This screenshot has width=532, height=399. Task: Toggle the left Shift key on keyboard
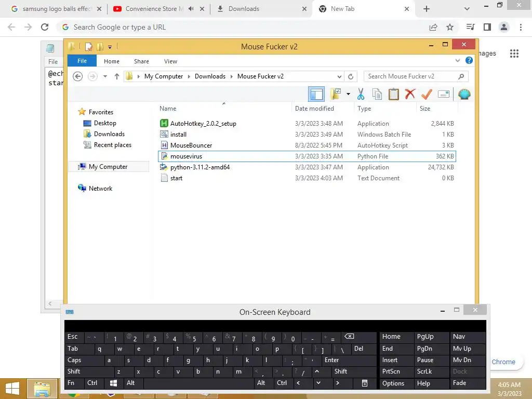pos(89,371)
